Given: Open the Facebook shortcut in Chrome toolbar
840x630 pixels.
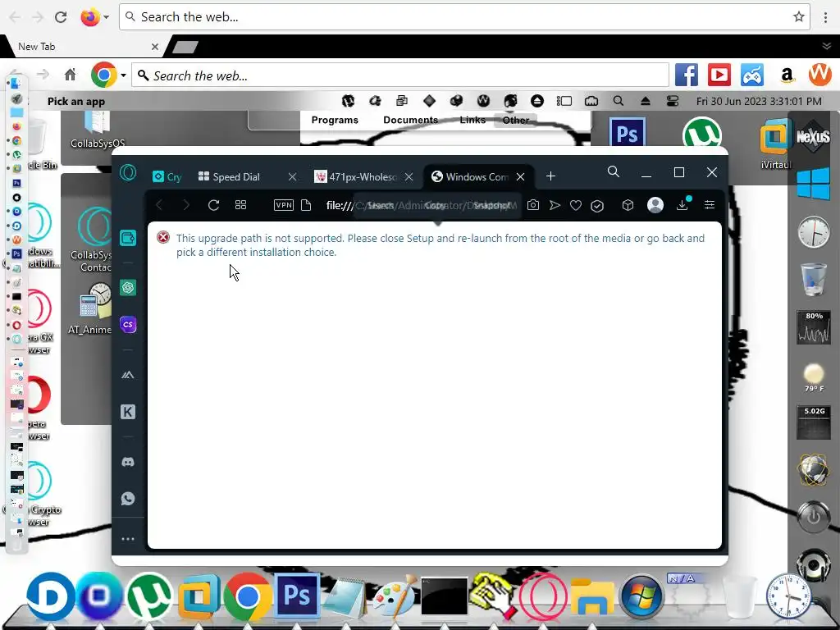Looking at the screenshot, I should point(687,75).
